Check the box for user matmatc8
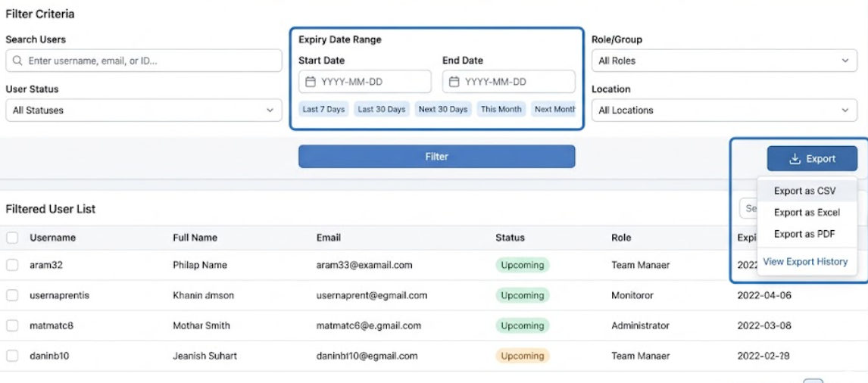The height and width of the screenshot is (383, 868). pos(12,325)
